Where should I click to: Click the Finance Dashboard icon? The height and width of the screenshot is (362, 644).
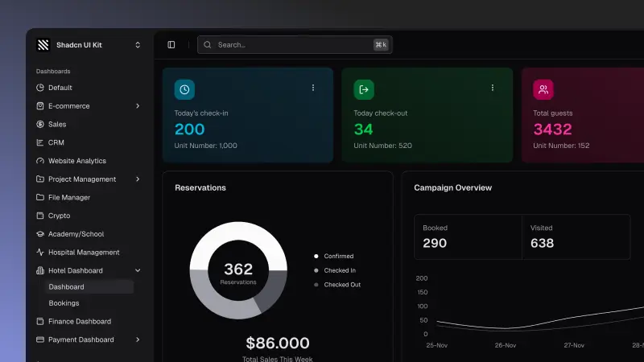[39, 321]
